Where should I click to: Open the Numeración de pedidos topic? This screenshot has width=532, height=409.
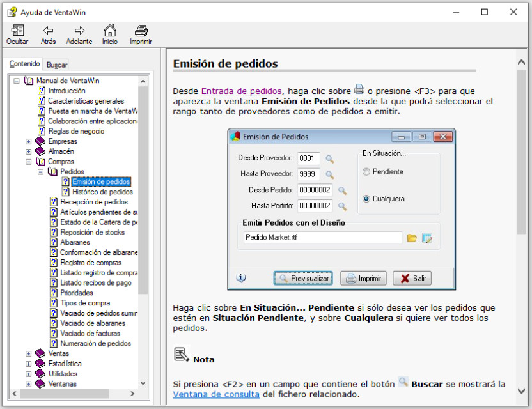[96, 343]
